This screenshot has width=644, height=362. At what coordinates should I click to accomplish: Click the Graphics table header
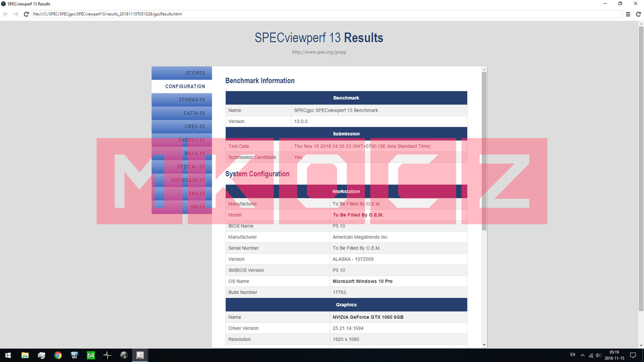point(346,305)
